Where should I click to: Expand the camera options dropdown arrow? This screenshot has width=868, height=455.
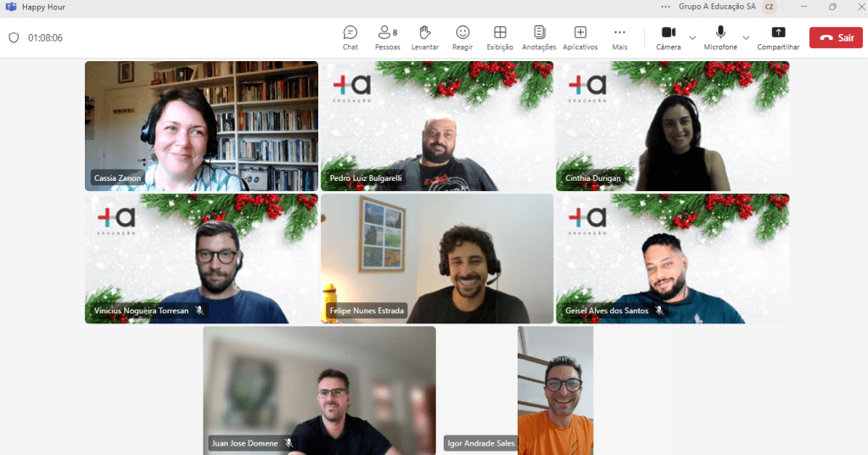692,37
